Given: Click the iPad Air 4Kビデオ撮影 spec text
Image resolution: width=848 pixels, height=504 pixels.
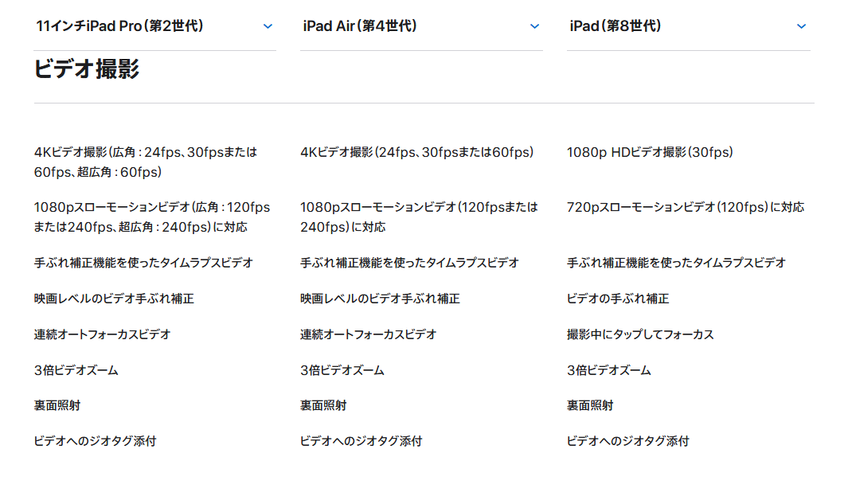Looking at the screenshot, I should point(416,152).
